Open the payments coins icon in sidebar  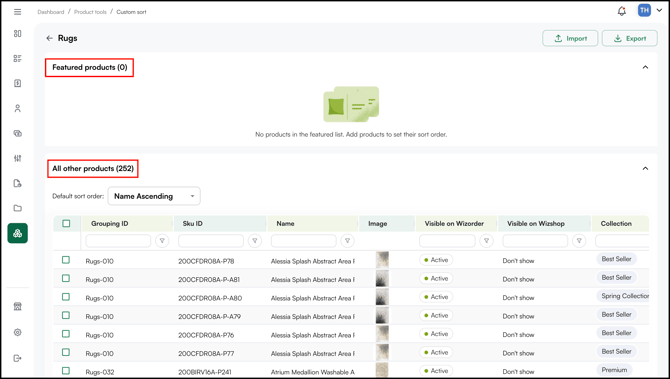[x=18, y=133]
